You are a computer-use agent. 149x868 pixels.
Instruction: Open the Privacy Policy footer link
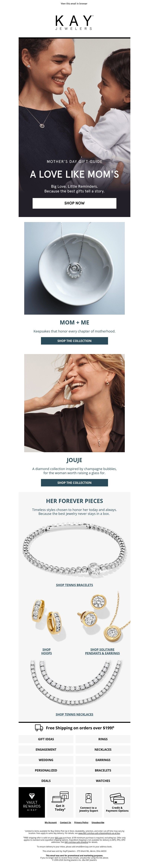click(81, 822)
